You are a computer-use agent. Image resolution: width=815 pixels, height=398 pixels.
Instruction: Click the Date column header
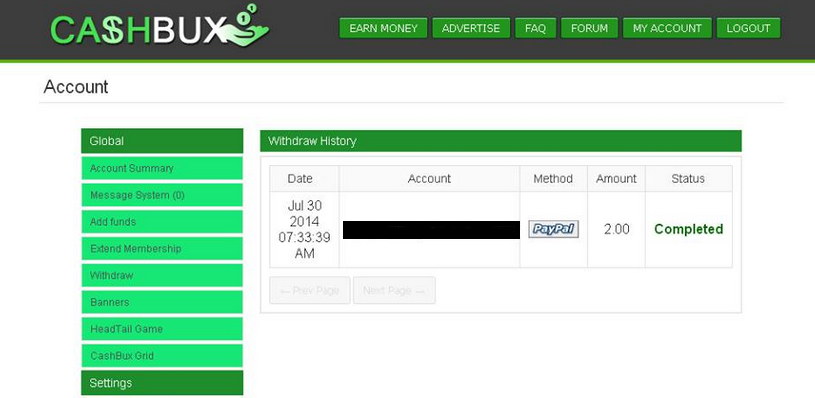pyautogui.click(x=305, y=179)
